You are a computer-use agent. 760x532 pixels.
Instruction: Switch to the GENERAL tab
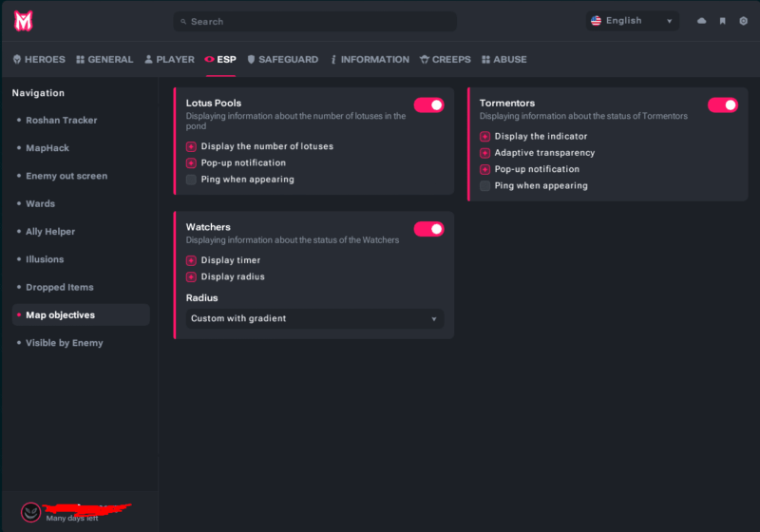click(104, 59)
